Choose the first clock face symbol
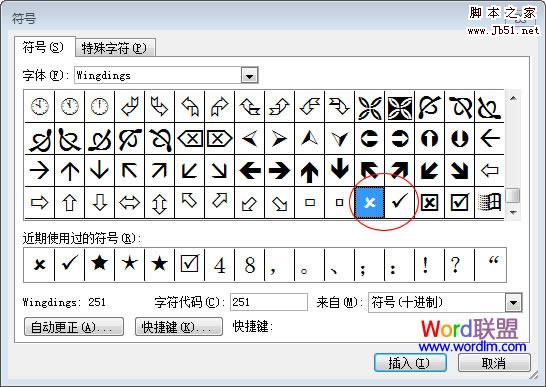Screen dimensions: 546x387 39,106
